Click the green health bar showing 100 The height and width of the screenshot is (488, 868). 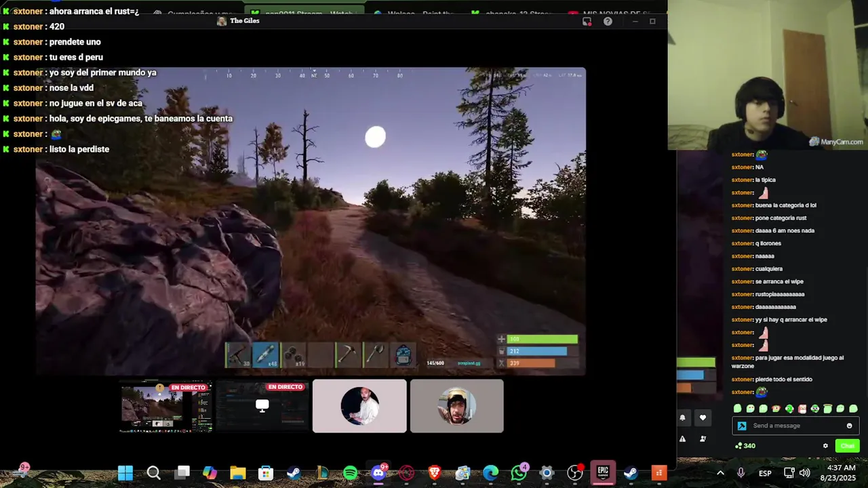pos(542,339)
